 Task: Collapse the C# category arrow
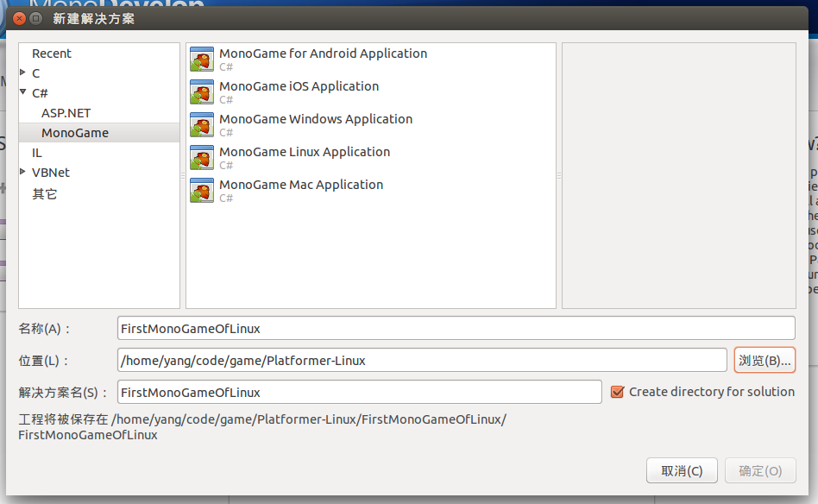point(23,91)
